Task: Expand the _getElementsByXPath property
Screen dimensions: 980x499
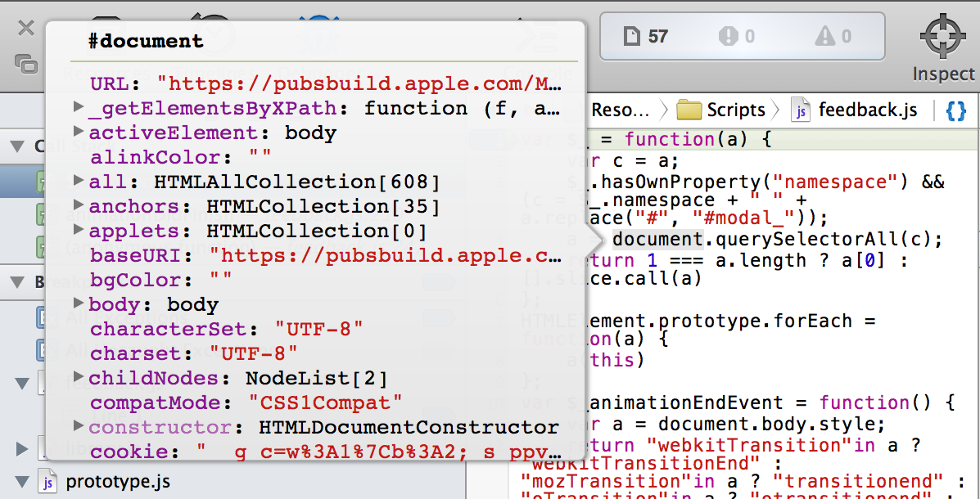Action: tap(79, 107)
